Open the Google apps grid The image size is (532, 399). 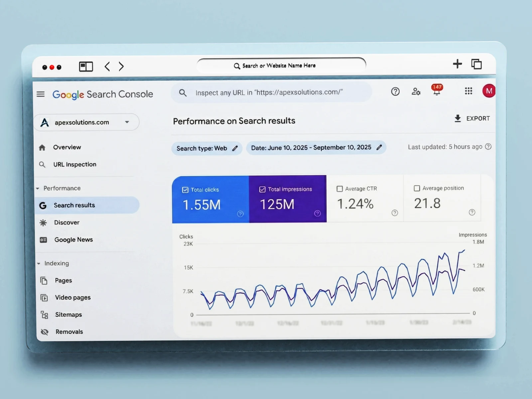pos(468,91)
